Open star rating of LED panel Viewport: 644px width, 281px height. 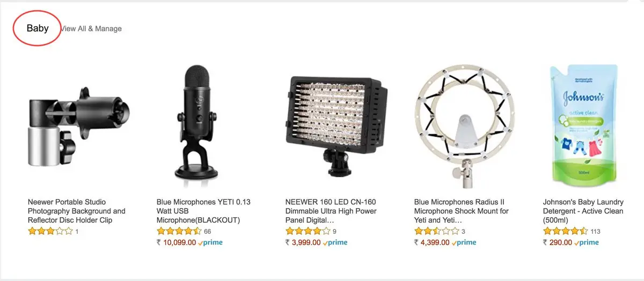pos(308,232)
